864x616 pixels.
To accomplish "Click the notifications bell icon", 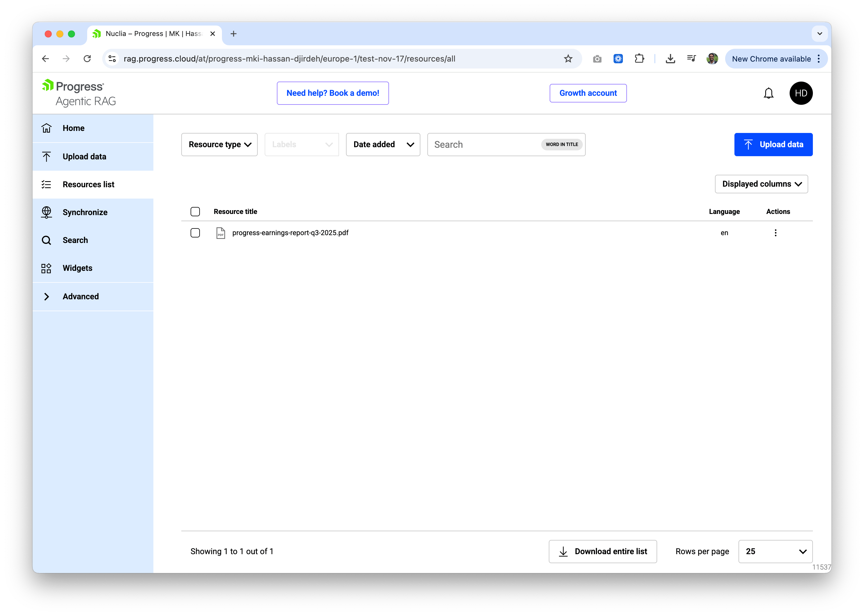I will coord(768,93).
